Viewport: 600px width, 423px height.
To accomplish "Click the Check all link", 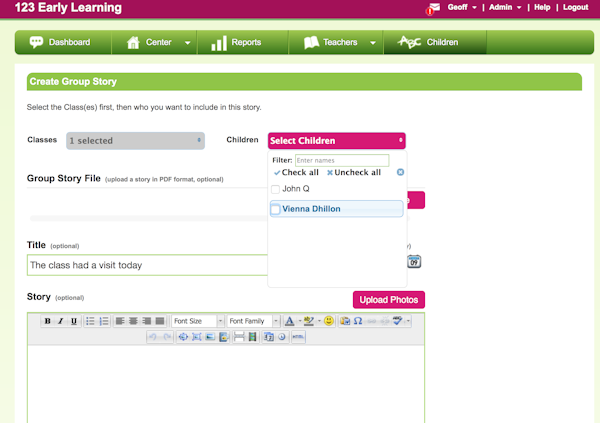I will [x=296, y=173].
